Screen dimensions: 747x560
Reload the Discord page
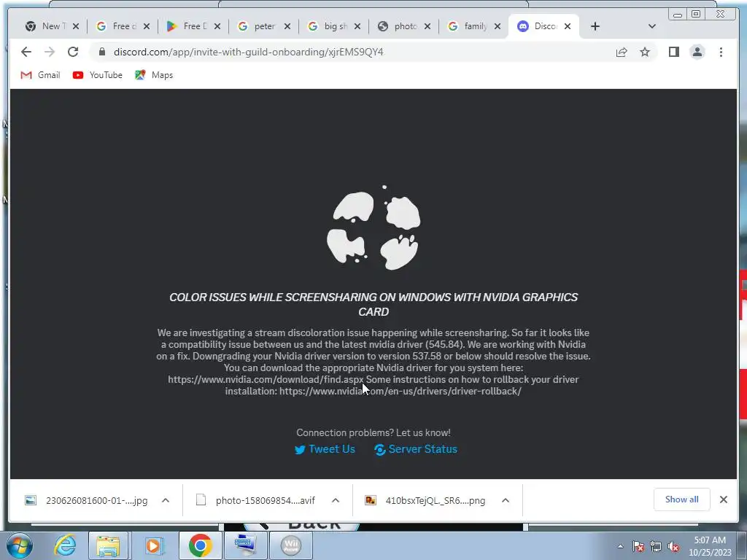tap(73, 52)
